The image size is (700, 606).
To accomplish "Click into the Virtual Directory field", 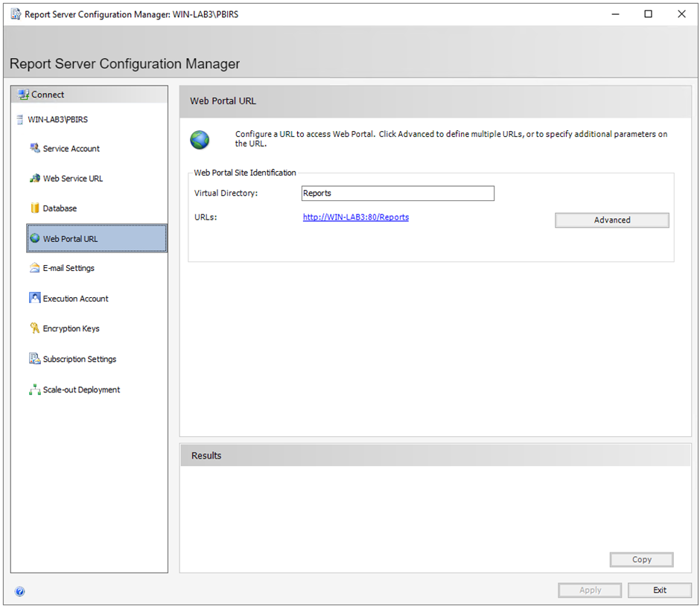I will click(x=398, y=194).
